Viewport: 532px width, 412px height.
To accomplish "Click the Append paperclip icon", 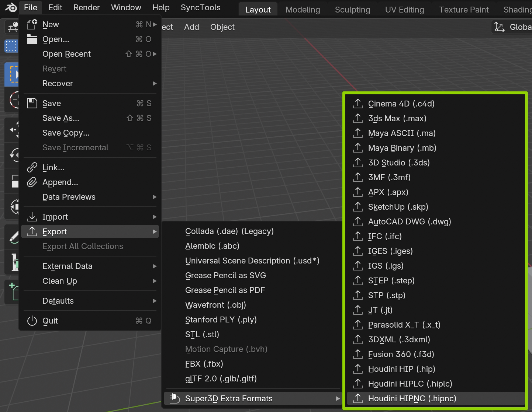I will coord(32,182).
